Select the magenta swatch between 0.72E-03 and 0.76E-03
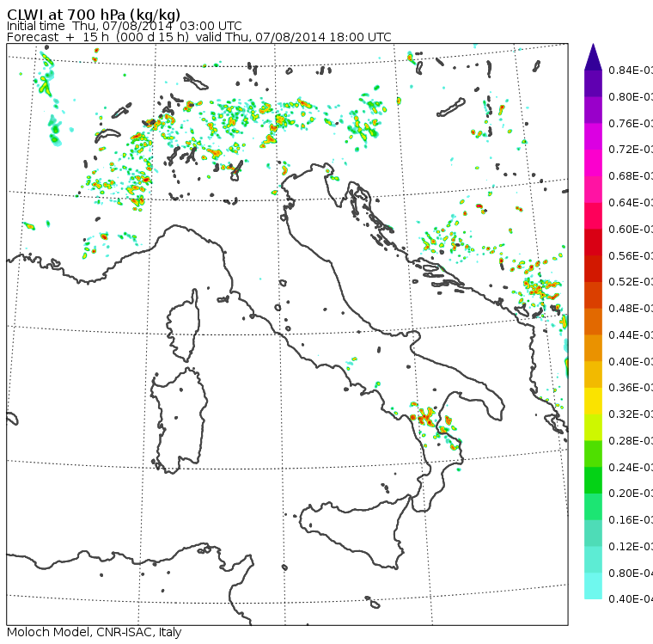The width and height of the screenshot is (653, 644). (x=593, y=137)
